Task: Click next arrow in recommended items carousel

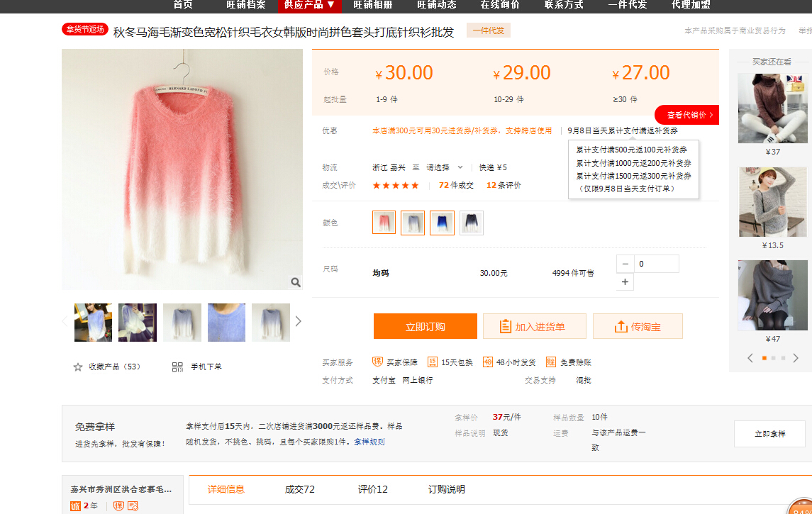Action: click(796, 358)
